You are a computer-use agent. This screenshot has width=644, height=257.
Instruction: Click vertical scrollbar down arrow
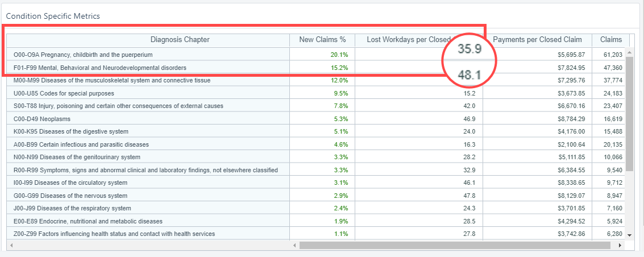[x=630, y=235]
